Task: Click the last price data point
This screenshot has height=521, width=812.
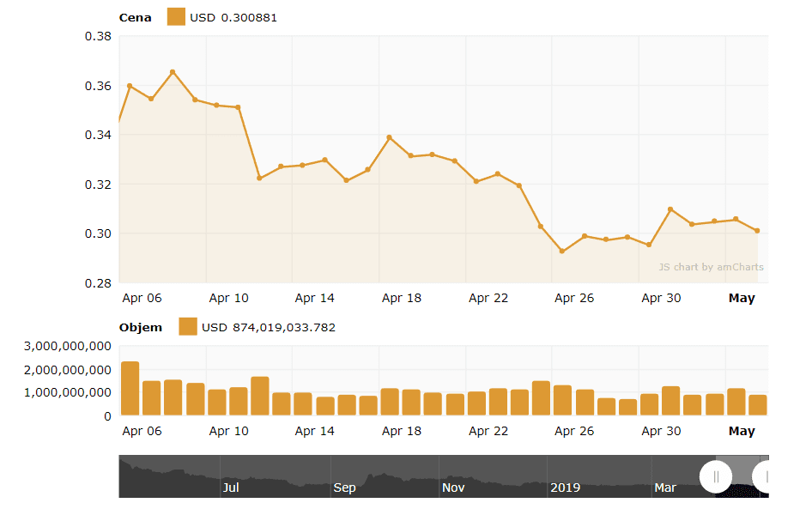Action: (x=757, y=231)
